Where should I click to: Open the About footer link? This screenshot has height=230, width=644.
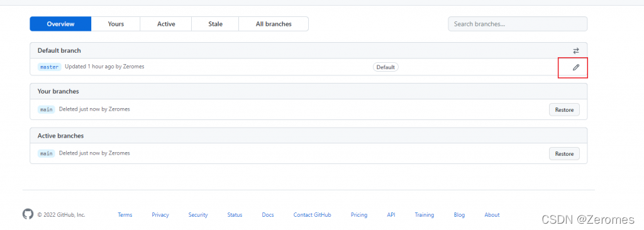(492, 215)
